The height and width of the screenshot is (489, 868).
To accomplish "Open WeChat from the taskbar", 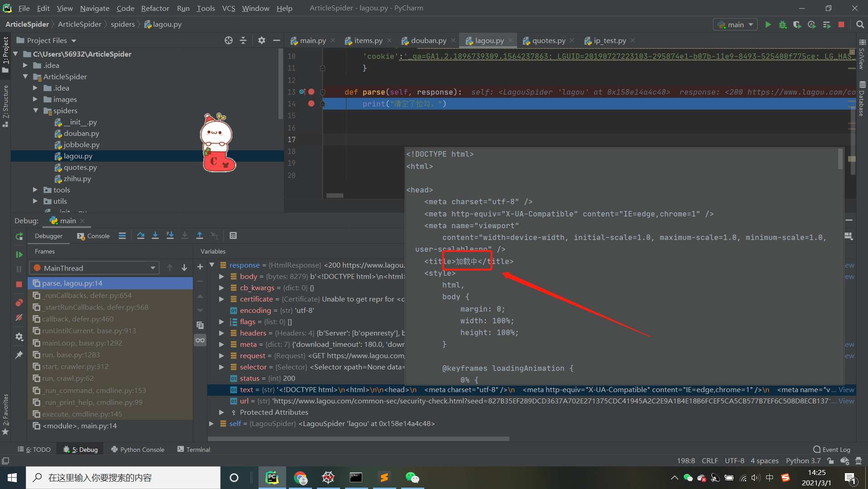I will [412, 478].
